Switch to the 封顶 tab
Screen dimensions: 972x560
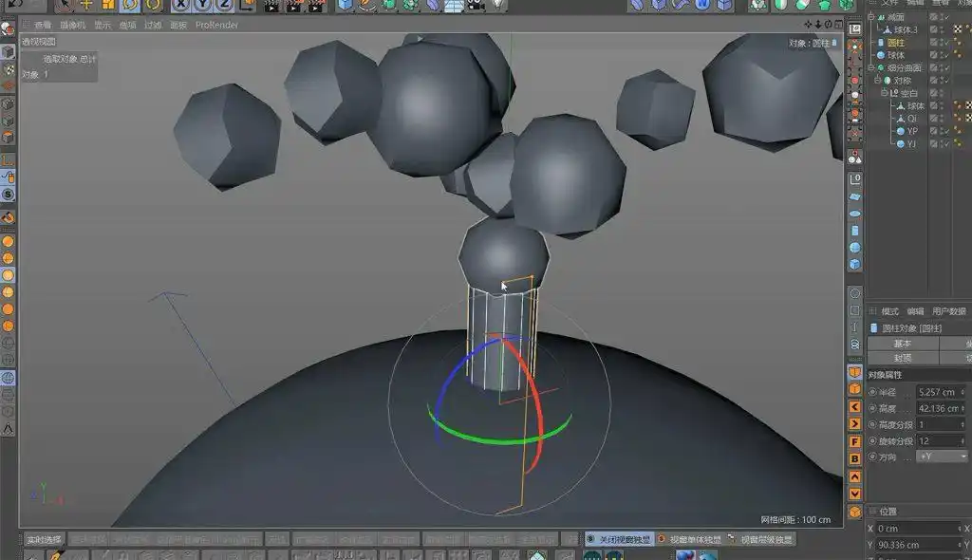tap(903, 359)
